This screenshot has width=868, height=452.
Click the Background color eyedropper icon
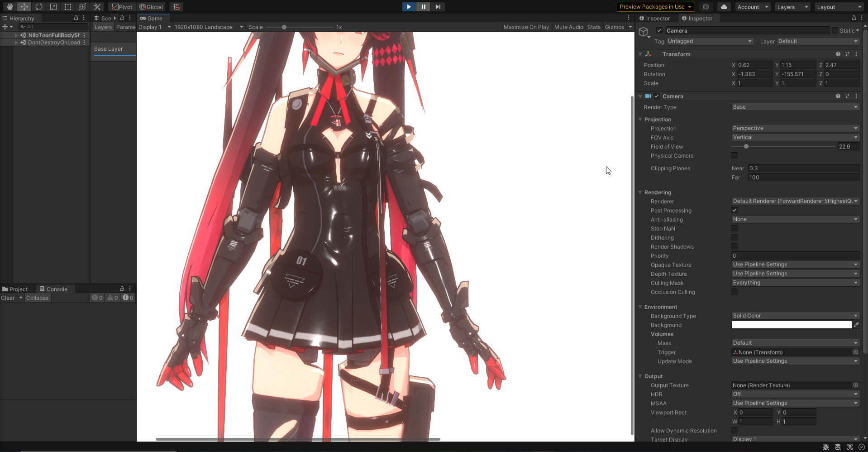(x=856, y=325)
